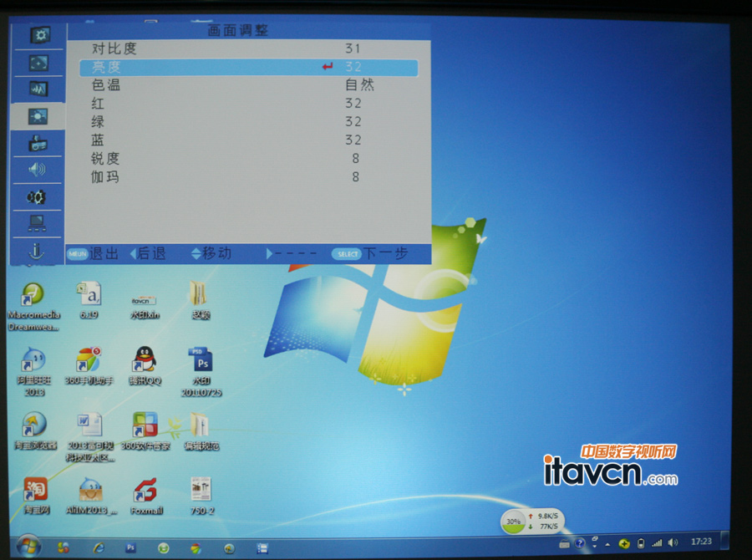This screenshot has width=752, height=560.
Task: Select the 色温 color temperature row
Action: (248, 85)
